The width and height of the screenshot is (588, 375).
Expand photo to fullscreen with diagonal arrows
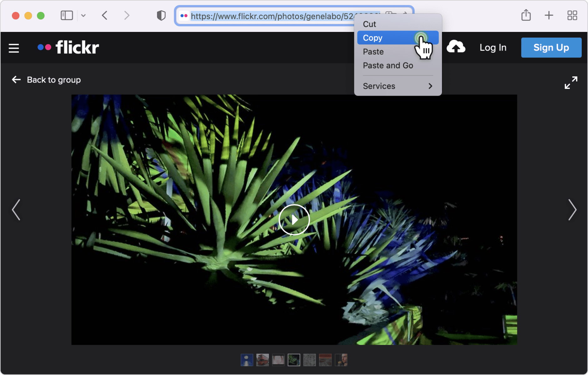pyautogui.click(x=571, y=82)
